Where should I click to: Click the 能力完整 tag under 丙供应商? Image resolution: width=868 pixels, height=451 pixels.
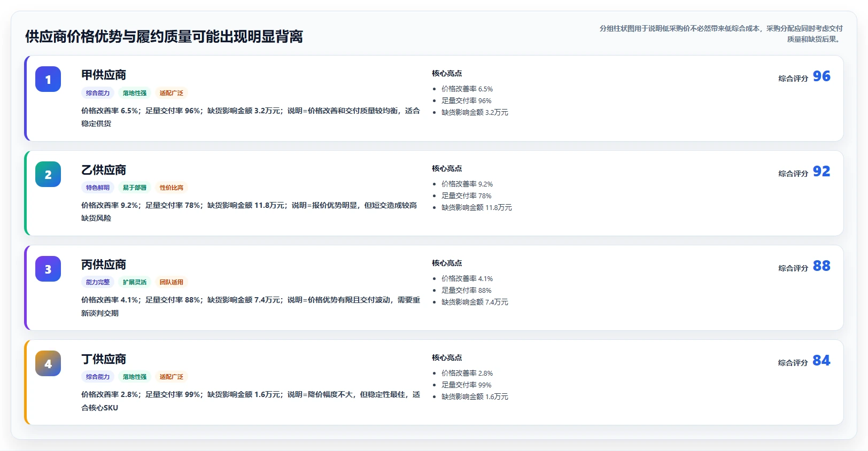(98, 282)
